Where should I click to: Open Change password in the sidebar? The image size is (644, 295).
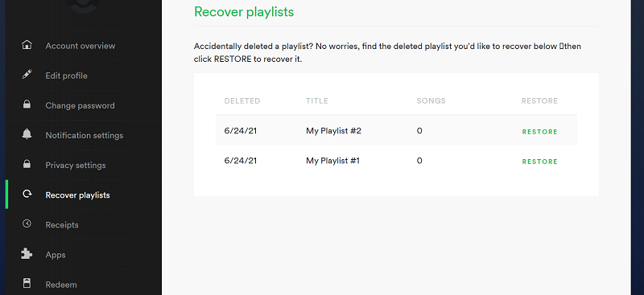(80, 105)
